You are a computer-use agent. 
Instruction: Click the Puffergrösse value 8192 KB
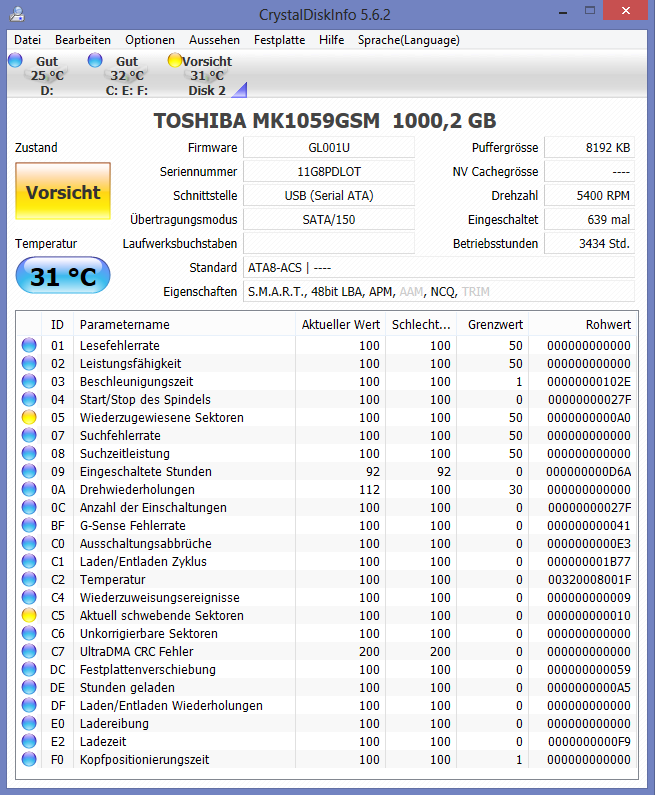click(x=589, y=148)
